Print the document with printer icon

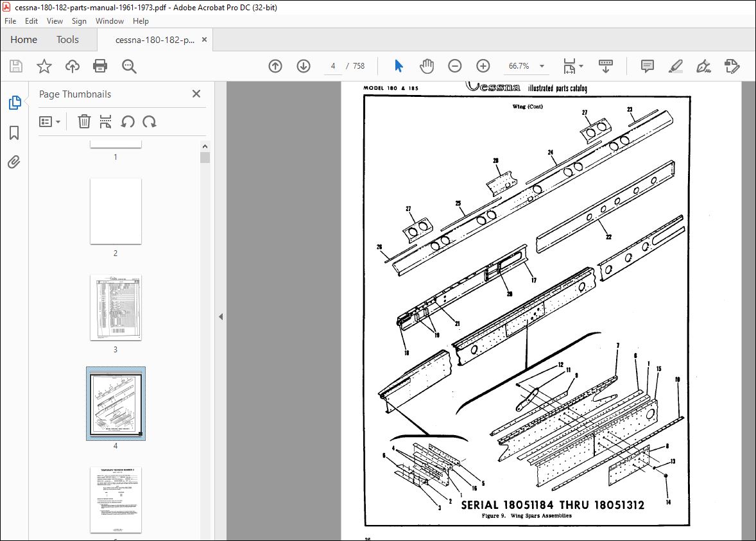[x=100, y=66]
